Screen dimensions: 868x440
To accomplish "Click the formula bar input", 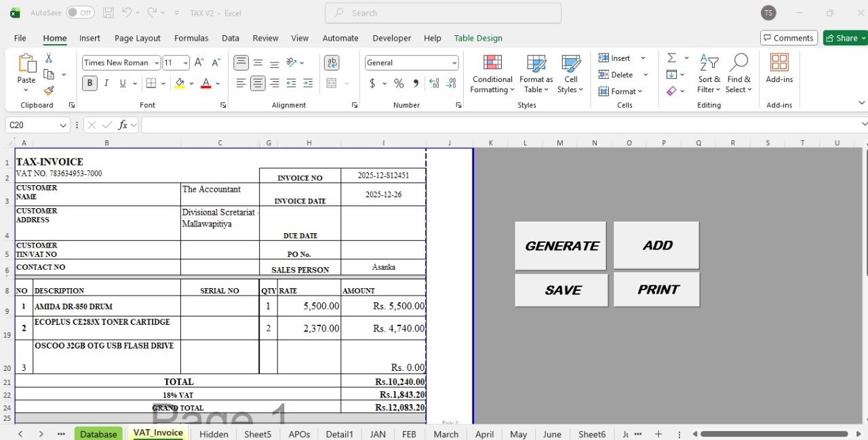I will (500, 125).
